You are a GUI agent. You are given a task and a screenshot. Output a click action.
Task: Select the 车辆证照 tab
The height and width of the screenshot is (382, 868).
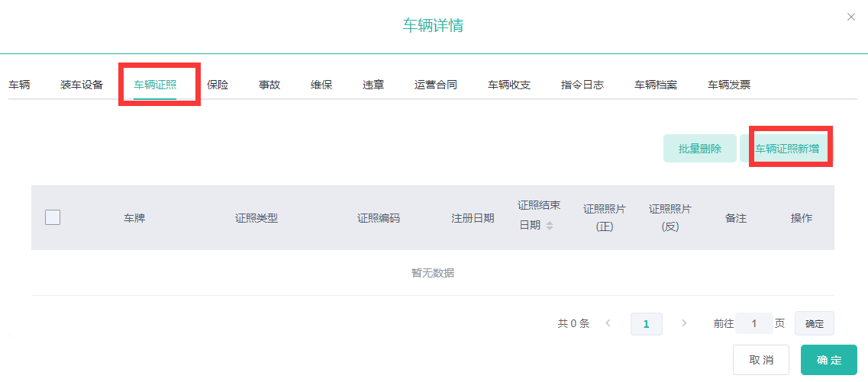pos(155,85)
